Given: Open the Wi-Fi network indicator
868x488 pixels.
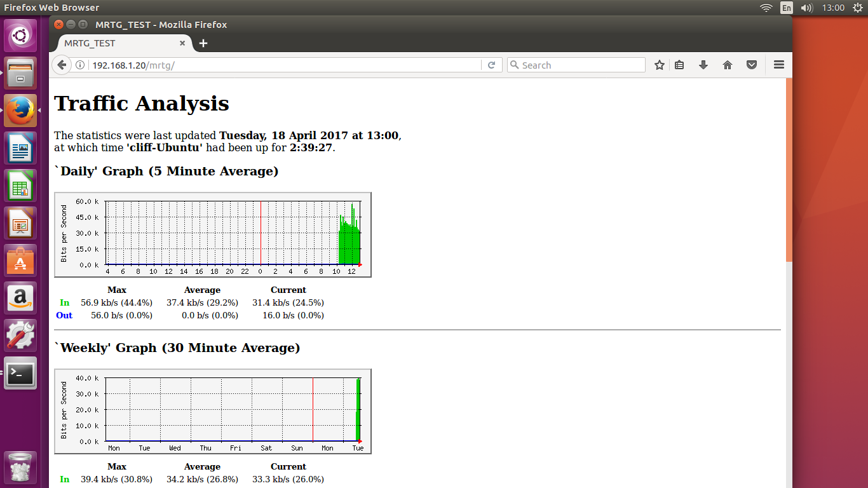Looking at the screenshot, I should pyautogui.click(x=766, y=8).
